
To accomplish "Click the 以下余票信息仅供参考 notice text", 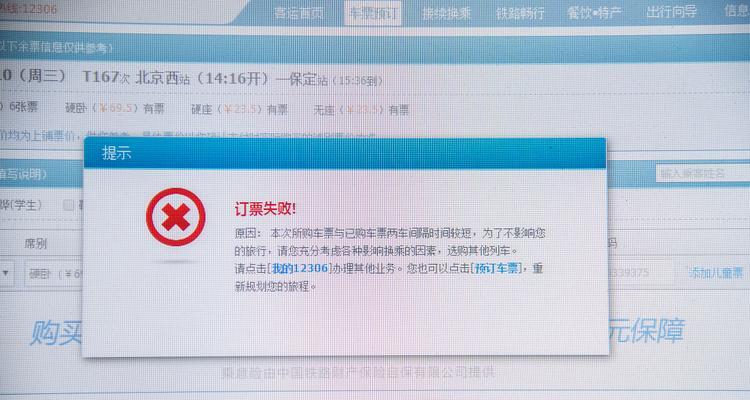I will pos(56,47).
